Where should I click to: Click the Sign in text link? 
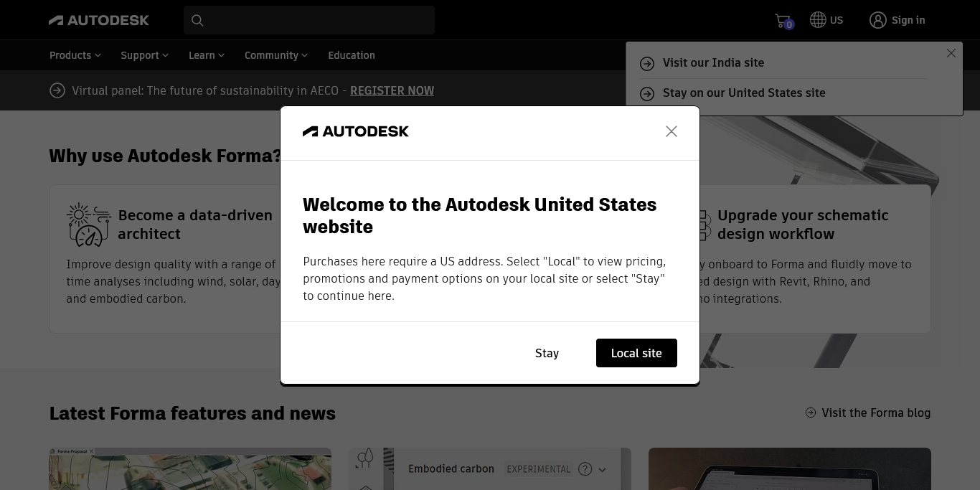(908, 20)
